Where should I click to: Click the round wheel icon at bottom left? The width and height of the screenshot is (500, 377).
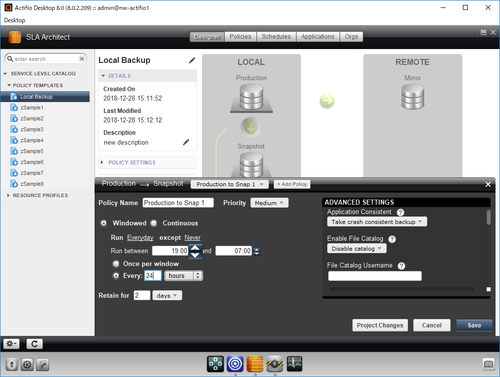tap(27, 364)
